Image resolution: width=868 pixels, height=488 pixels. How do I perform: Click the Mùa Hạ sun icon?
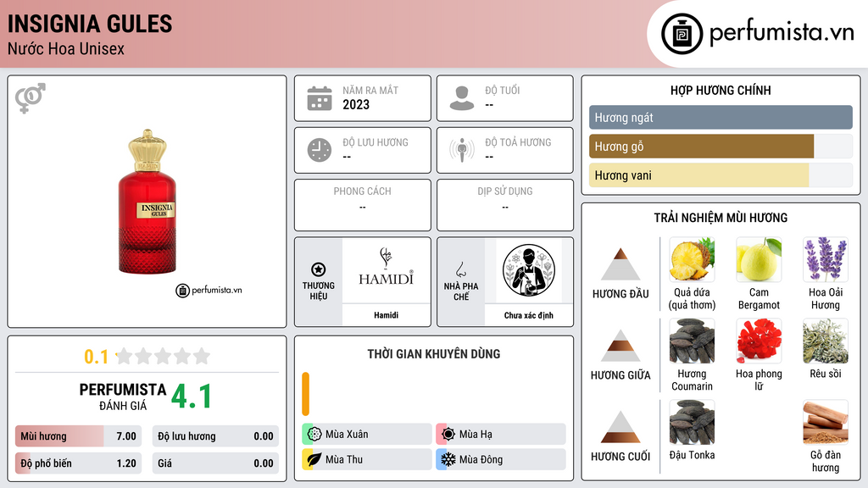448,435
